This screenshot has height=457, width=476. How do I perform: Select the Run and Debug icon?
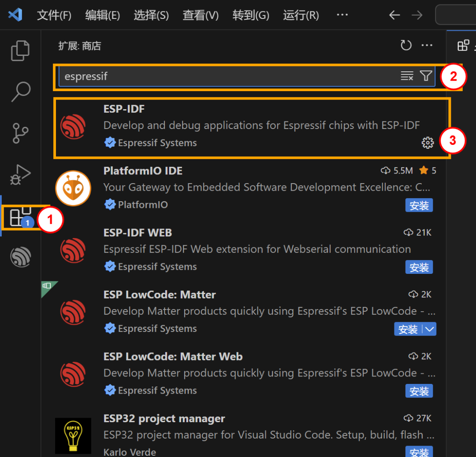[x=20, y=174]
